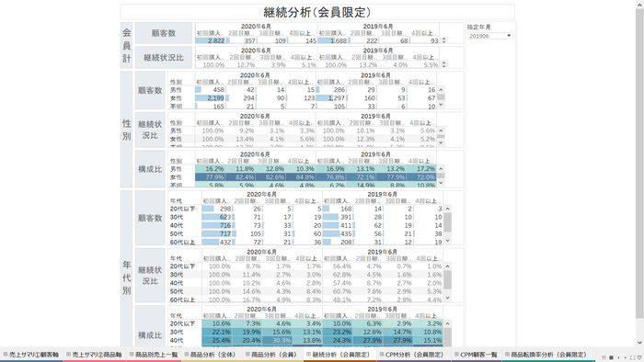
Task: Open the 商品別売上一覧 tab
Action: click(154, 355)
